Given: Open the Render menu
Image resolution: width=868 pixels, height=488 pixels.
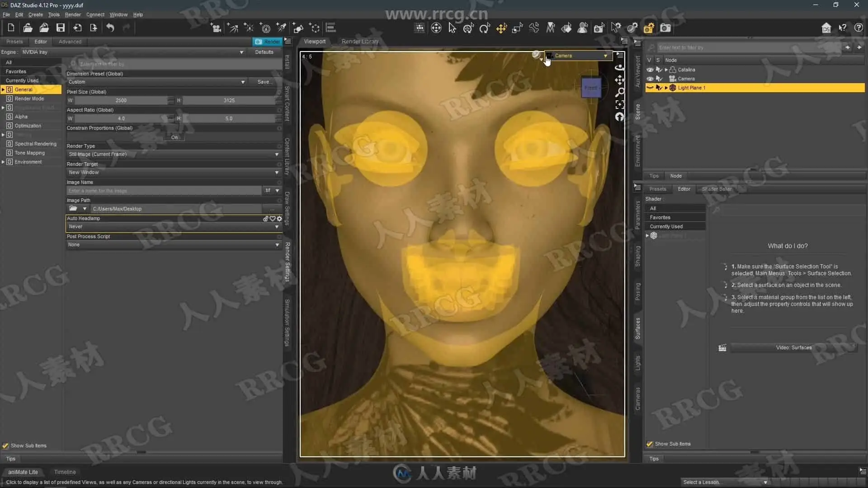Looking at the screenshot, I should pyautogui.click(x=72, y=14).
